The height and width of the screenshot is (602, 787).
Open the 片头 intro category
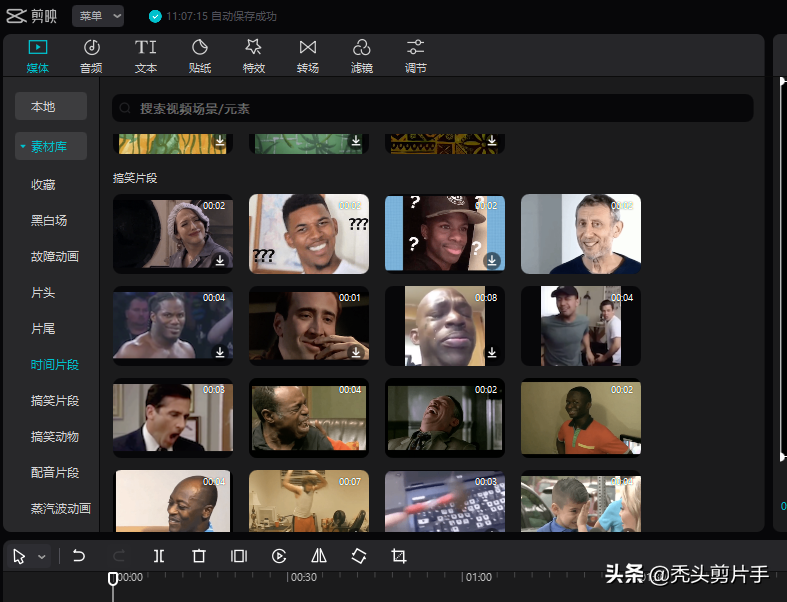(x=43, y=293)
